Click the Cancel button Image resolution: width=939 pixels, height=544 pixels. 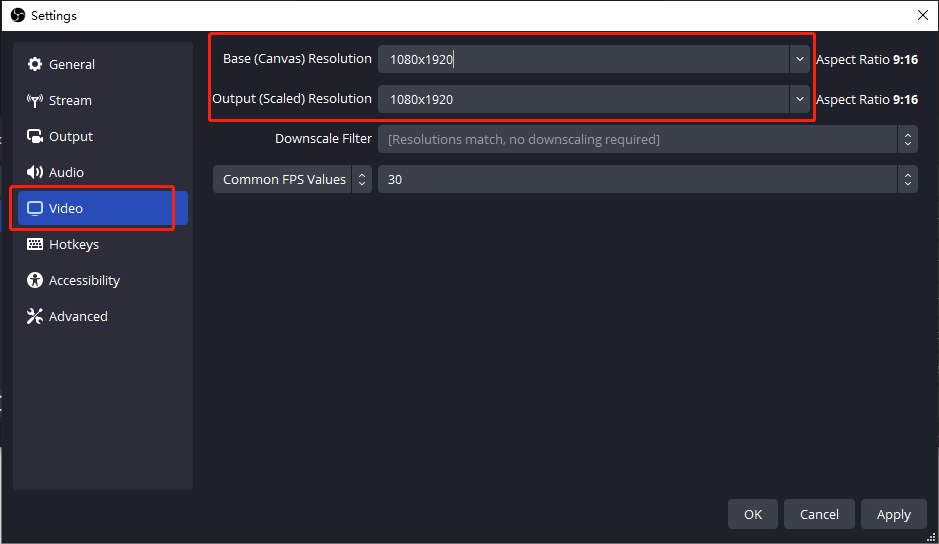pyautogui.click(x=819, y=514)
